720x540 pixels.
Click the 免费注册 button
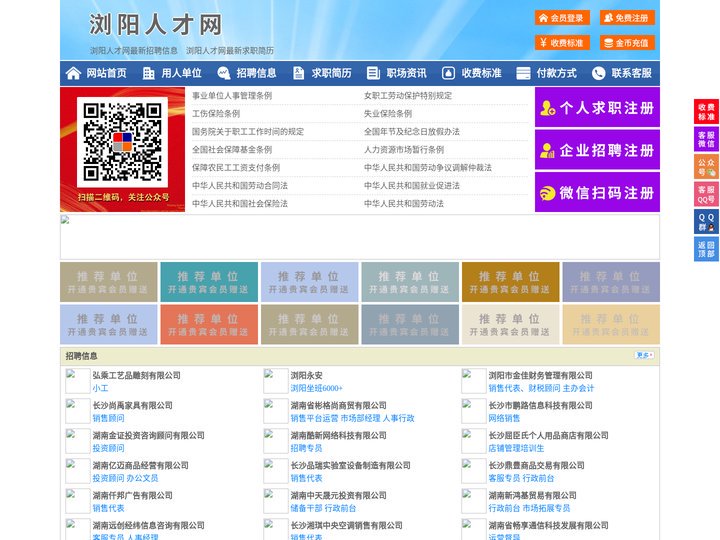pyautogui.click(x=627, y=18)
